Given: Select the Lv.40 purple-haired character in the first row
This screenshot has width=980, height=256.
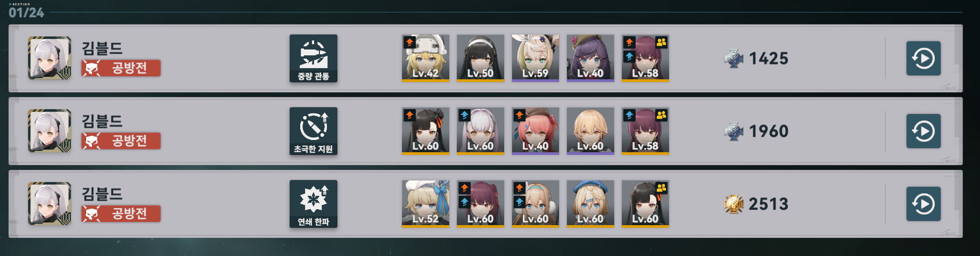Looking at the screenshot, I should click(x=590, y=59).
